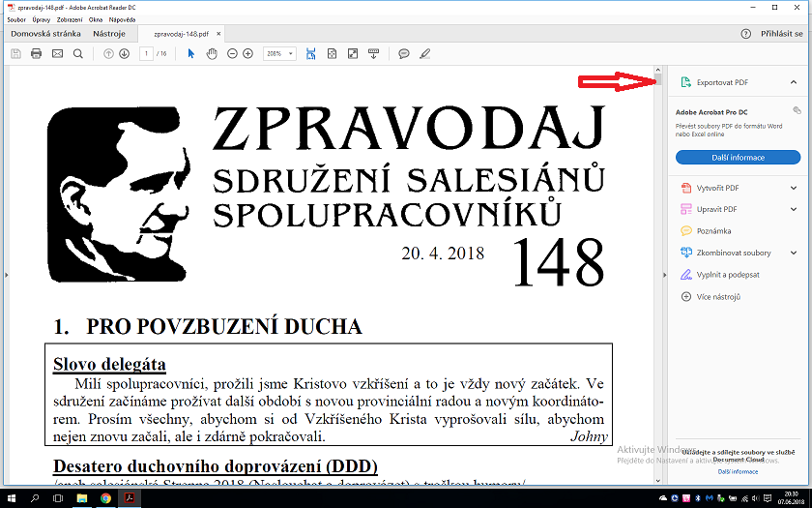Open the Find text magnifier tool
Viewport: 812px width, 508px height.
coord(78,53)
